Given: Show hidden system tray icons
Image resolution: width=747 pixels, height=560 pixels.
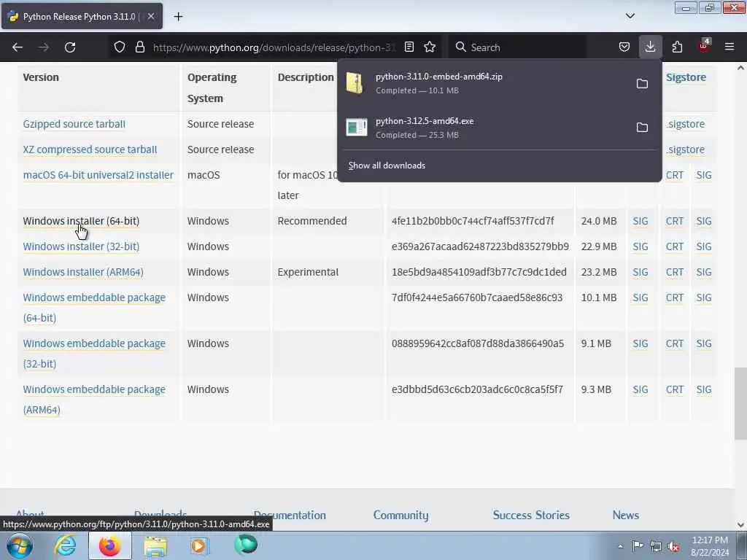Looking at the screenshot, I should pyautogui.click(x=620, y=546).
